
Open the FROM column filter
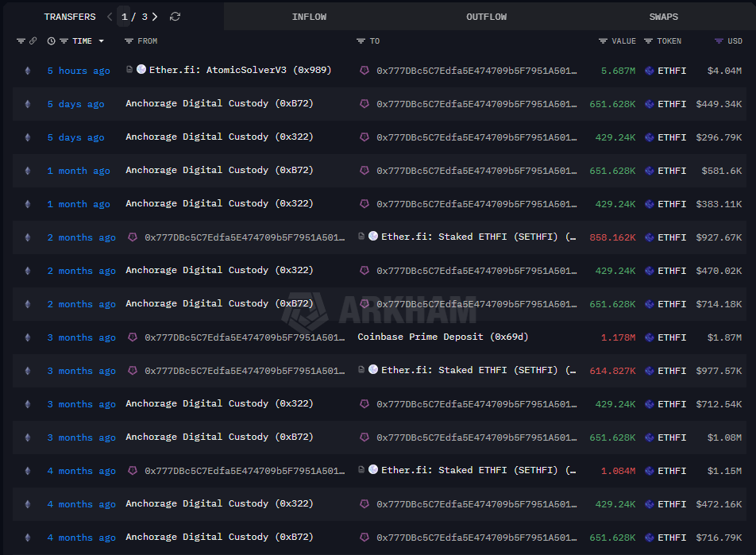pyautogui.click(x=129, y=40)
